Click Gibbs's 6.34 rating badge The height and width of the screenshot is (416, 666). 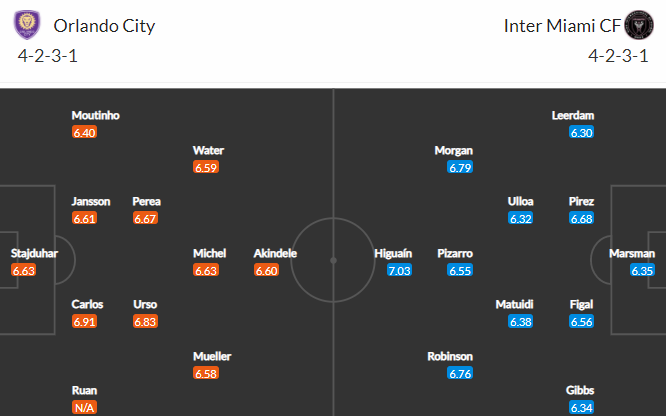[581, 408]
